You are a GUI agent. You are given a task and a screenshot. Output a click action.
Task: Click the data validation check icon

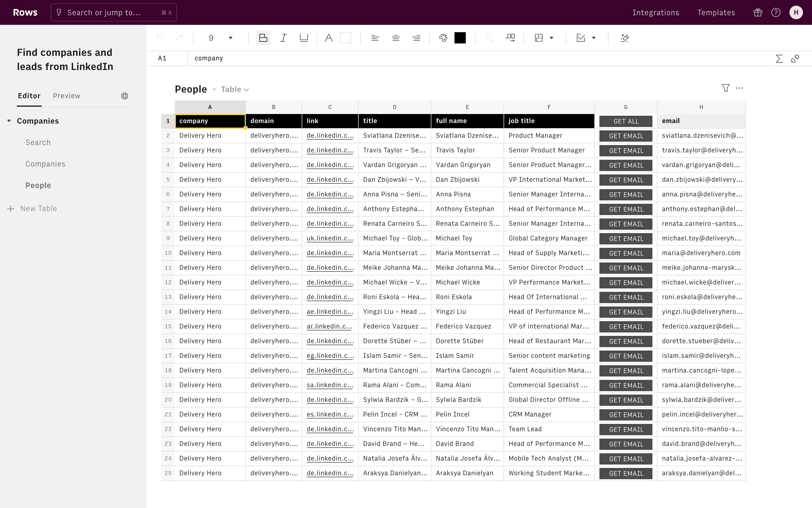pyautogui.click(x=581, y=38)
